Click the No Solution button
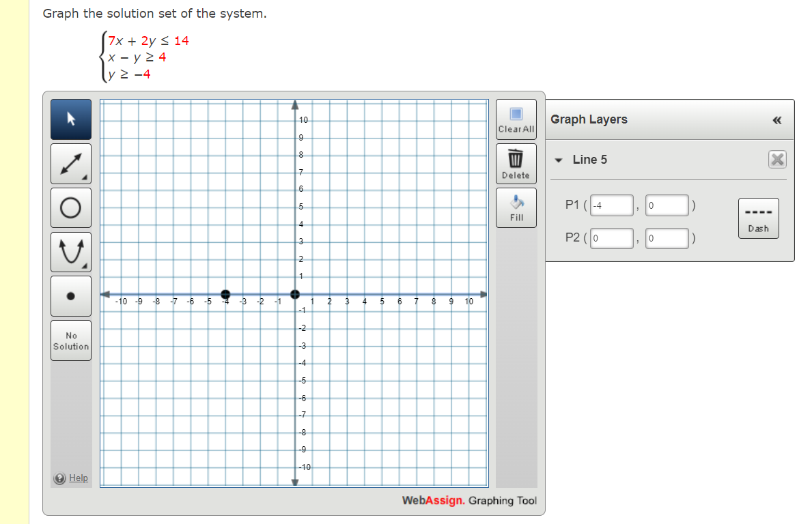Screen dimensions: 812x524 tap(71, 340)
